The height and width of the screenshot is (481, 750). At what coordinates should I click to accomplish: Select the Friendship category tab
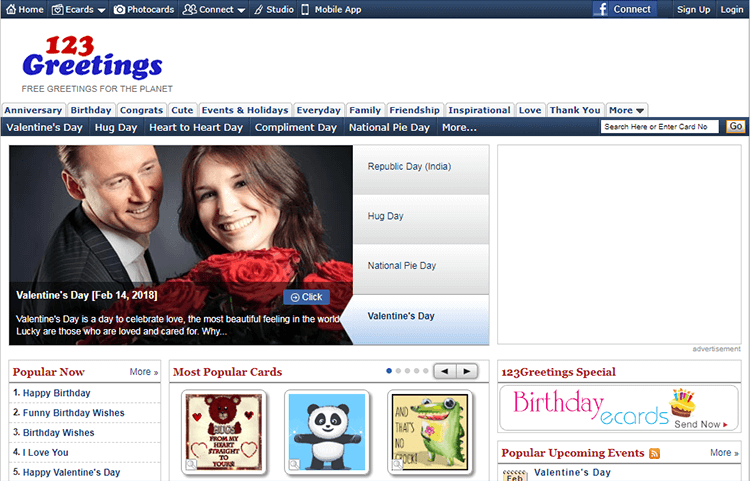pos(414,110)
